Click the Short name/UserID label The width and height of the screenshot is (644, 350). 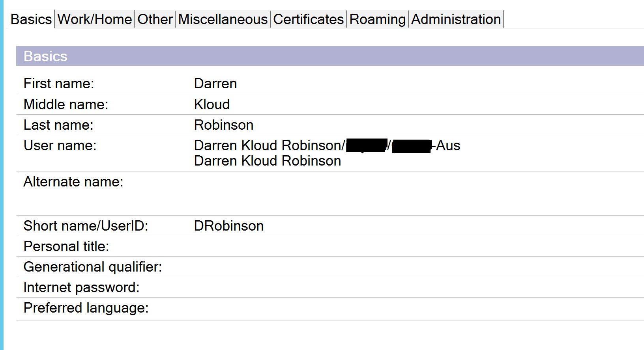coord(86,226)
